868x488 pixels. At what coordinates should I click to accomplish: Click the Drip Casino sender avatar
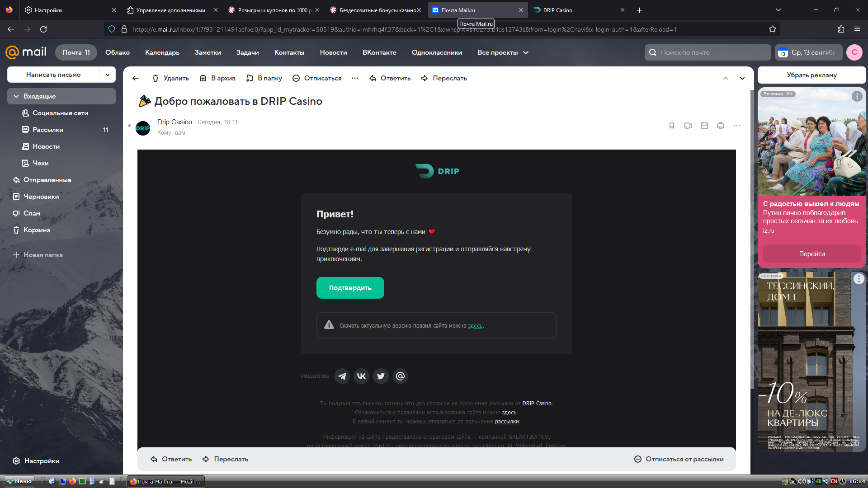[x=143, y=128]
